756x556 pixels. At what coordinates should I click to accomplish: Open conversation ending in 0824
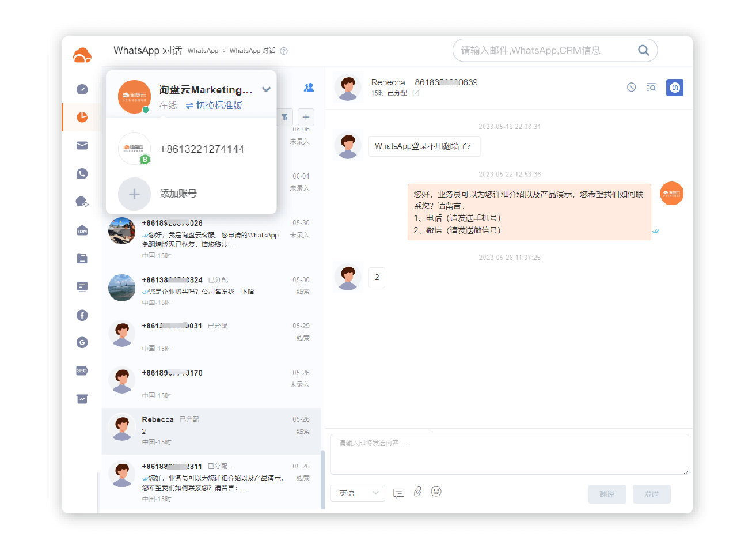[211, 290]
